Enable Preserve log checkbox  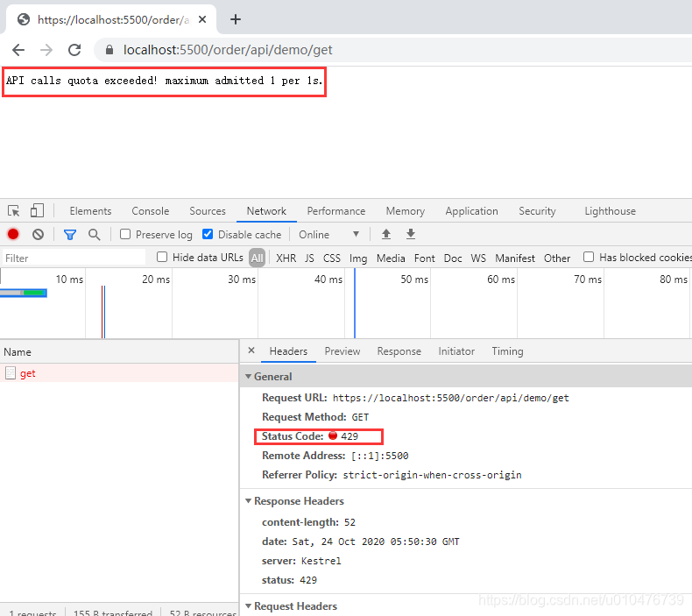pyautogui.click(x=125, y=234)
